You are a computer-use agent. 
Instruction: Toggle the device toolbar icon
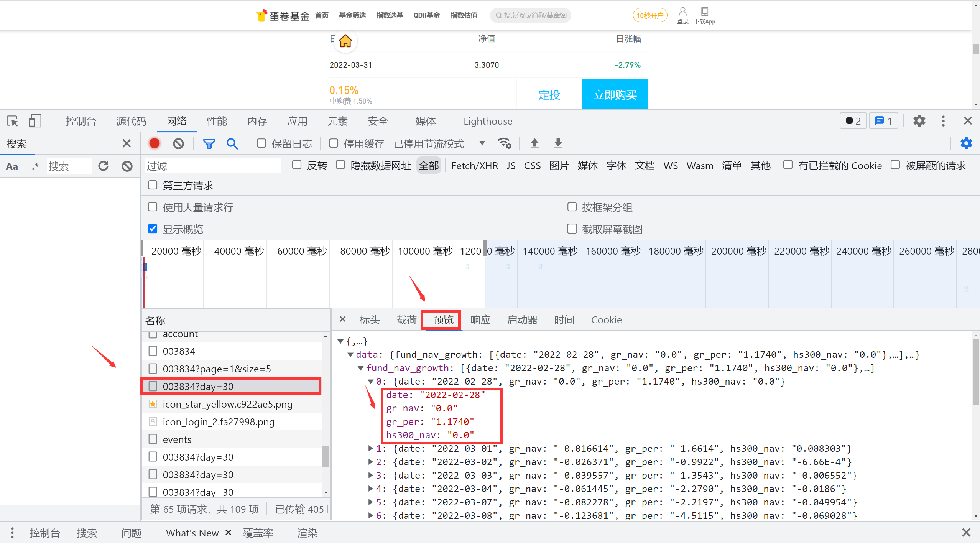pyautogui.click(x=35, y=121)
